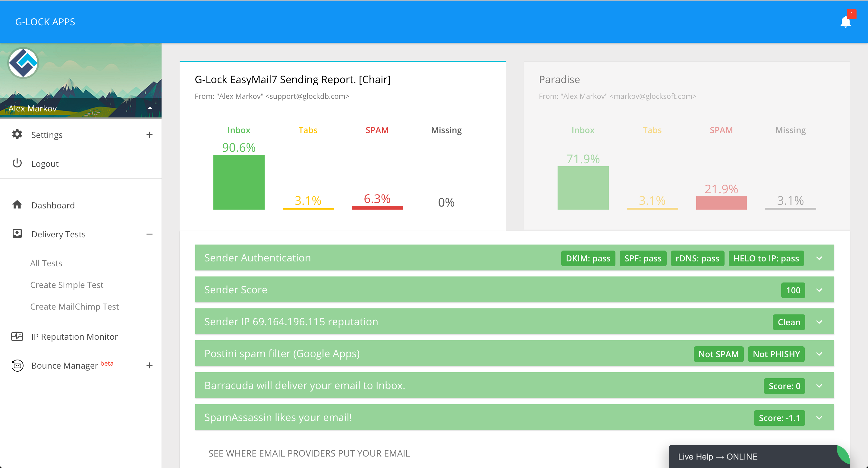
Task: Click the Dashboard home icon
Action: click(x=17, y=205)
